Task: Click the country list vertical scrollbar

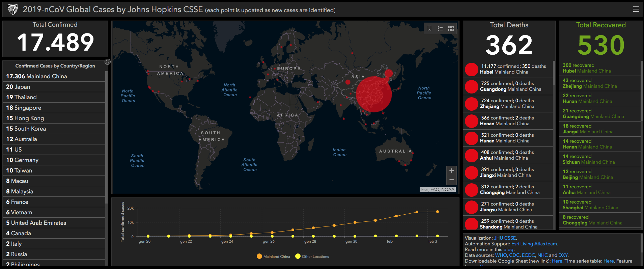Action: [x=107, y=137]
